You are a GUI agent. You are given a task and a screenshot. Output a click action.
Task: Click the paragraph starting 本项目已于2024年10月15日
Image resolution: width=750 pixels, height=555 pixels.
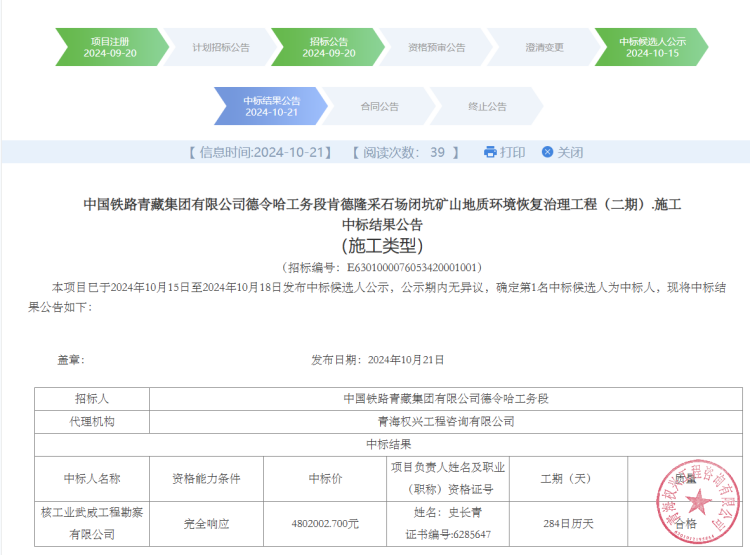[x=377, y=297]
